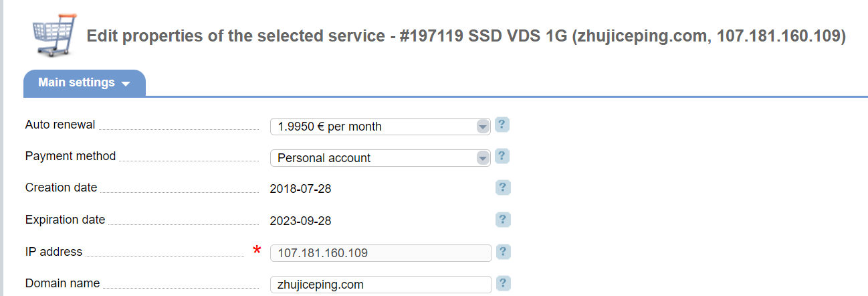868x296 pixels.
Task: Click the arrow button of Payment method select
Action: (x=483, y=158)
